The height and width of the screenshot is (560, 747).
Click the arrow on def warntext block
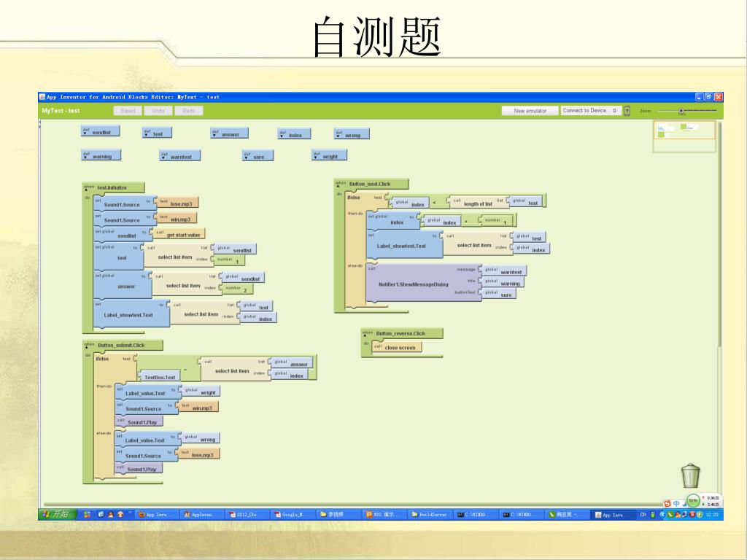tap(164, 157)
